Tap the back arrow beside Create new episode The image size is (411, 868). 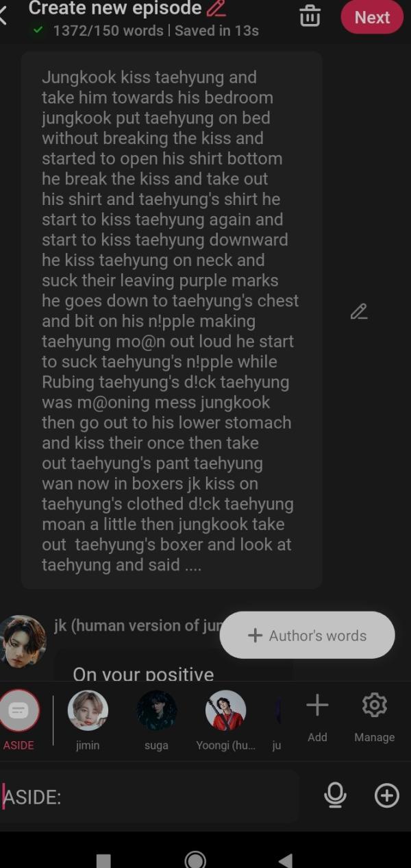(x=3, y=16)
